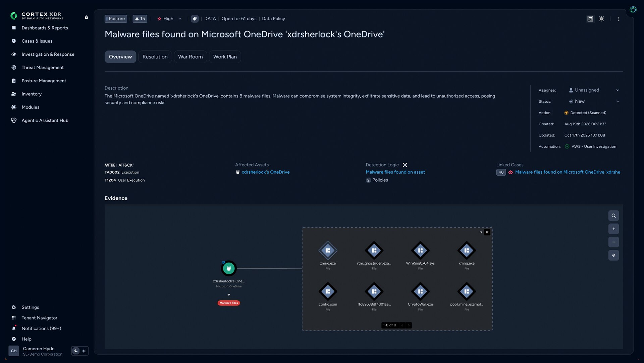Screen dimensions: 644x363
Task: Open the circular assistant icon in the top corner
Action: point(633,10)
